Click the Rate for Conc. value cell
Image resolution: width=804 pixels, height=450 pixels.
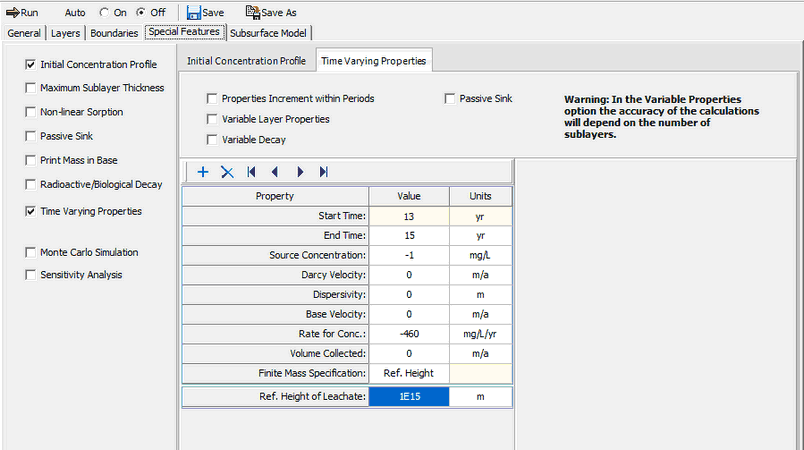[408, 333]
